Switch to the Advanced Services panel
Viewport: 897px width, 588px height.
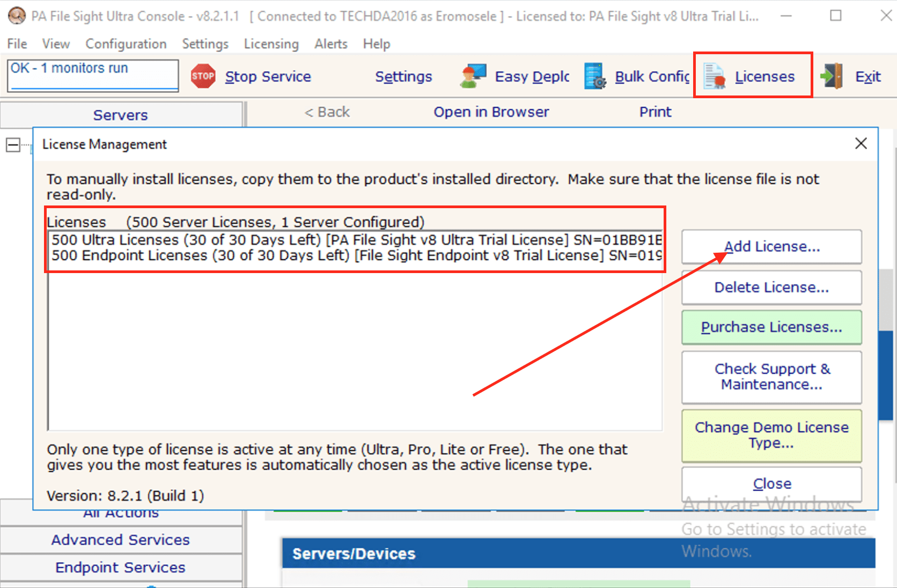(121, 540)
